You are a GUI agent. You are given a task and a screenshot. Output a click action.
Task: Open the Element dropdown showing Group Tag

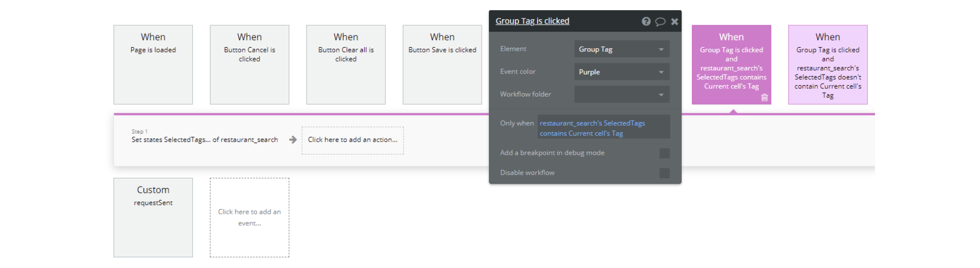[621, 49]
